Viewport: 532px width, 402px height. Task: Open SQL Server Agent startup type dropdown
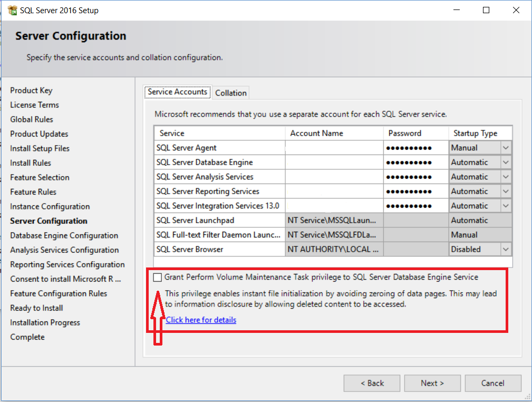506,148
